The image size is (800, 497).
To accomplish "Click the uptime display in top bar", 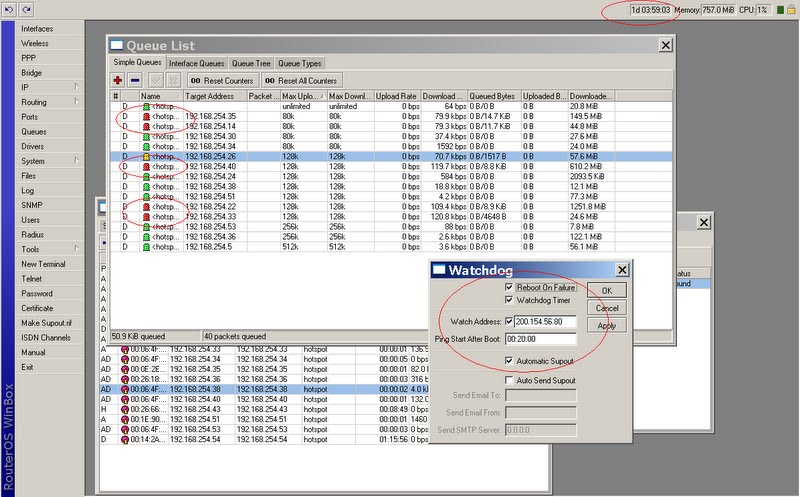I will pos(651,10).
